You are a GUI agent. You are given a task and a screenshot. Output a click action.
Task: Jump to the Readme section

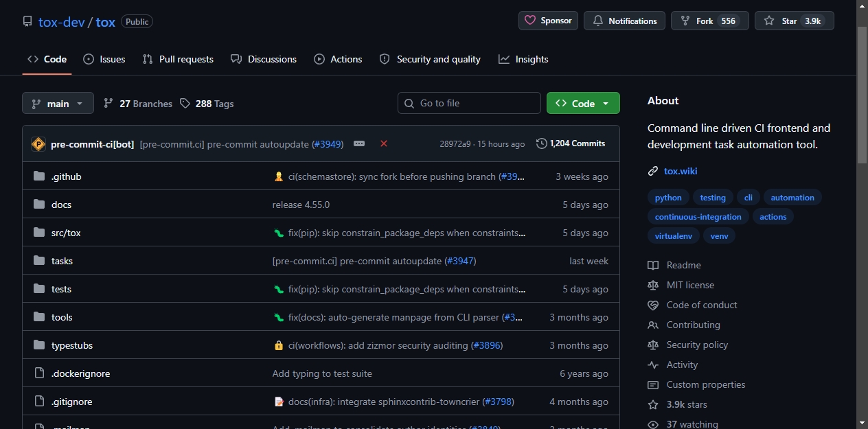click(674, 265)
